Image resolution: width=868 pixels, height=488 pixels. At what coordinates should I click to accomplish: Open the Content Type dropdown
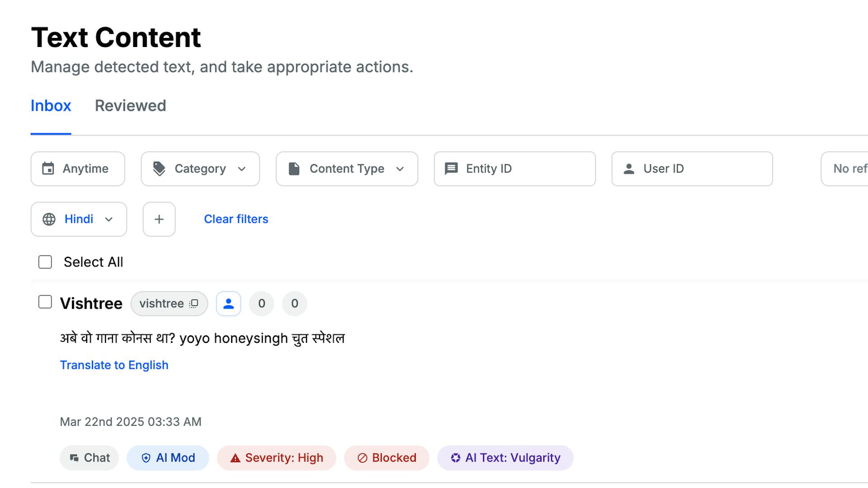(x=400, y=169)
